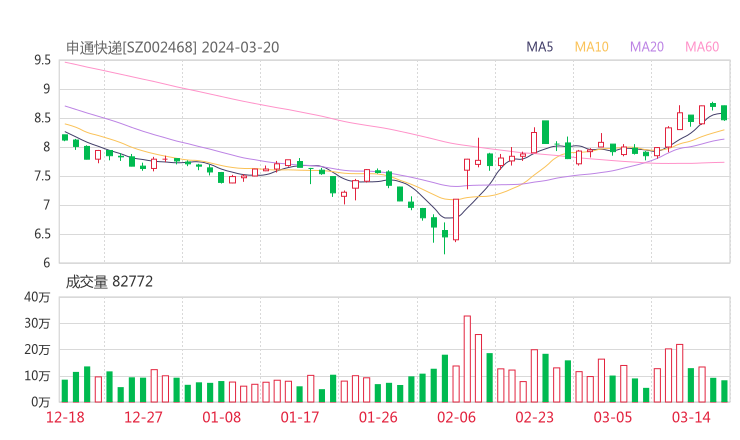Viewport: 740px width, 440px height.
Task: Select the lowest green candlestick with wick near 6.15
Action: point(445,237)
